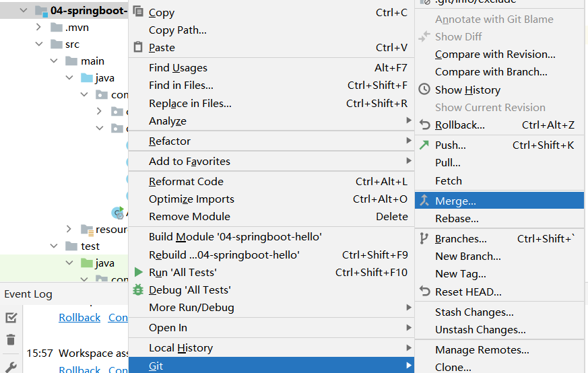Click the Spring Boot application class icon
Image resolution: width=588 pixels, height=373 pixels.
click(x=118, y=213)
